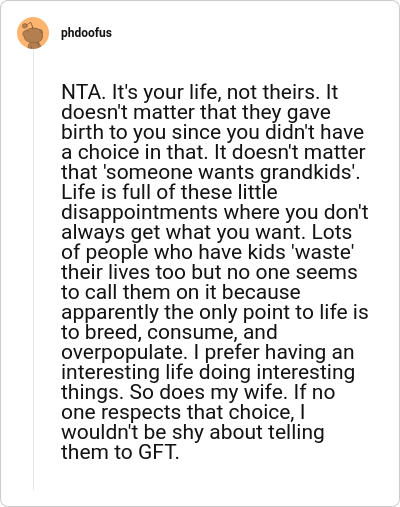Click the line 'their lives too but no one seems'
Image resolution: width=400 pixels, height=507 pixels.
[209, 272]
